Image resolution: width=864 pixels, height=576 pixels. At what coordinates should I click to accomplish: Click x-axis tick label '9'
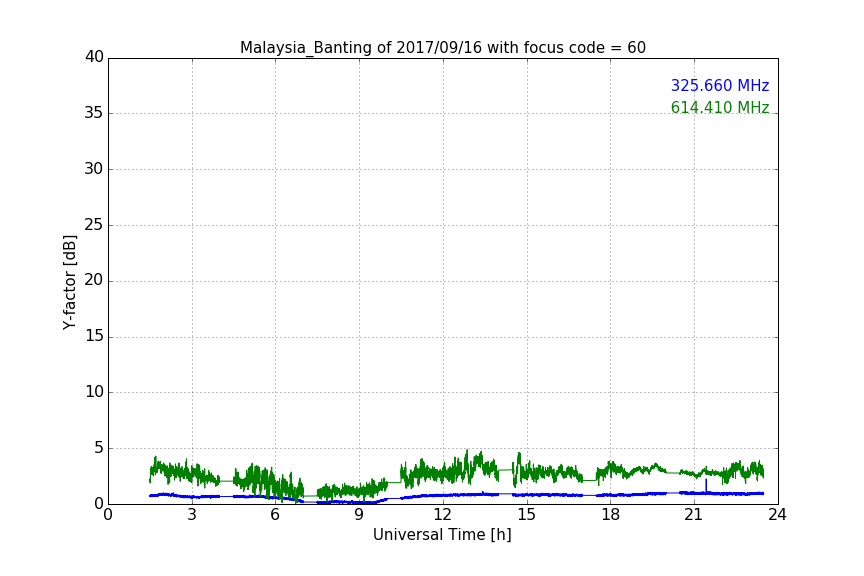point(359,515)
